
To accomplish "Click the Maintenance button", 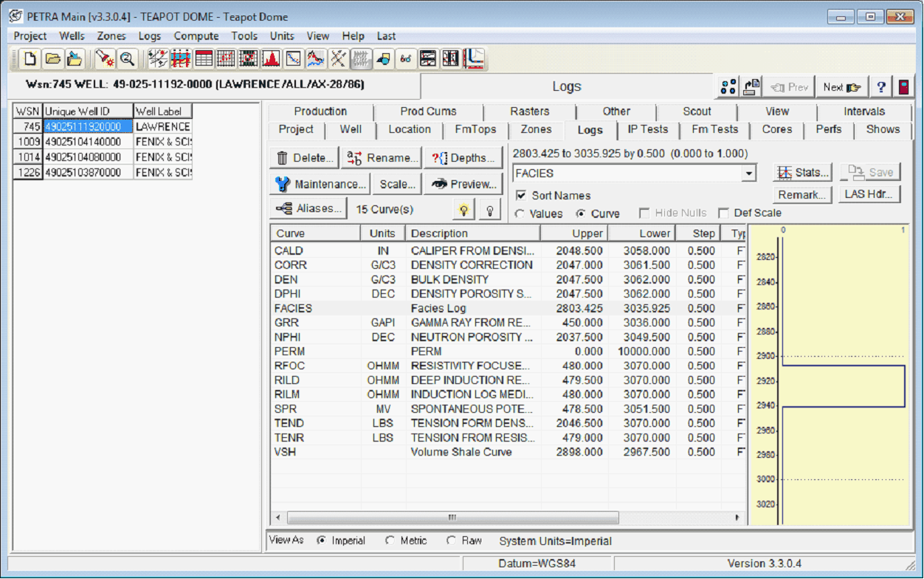I will point(321,185).
